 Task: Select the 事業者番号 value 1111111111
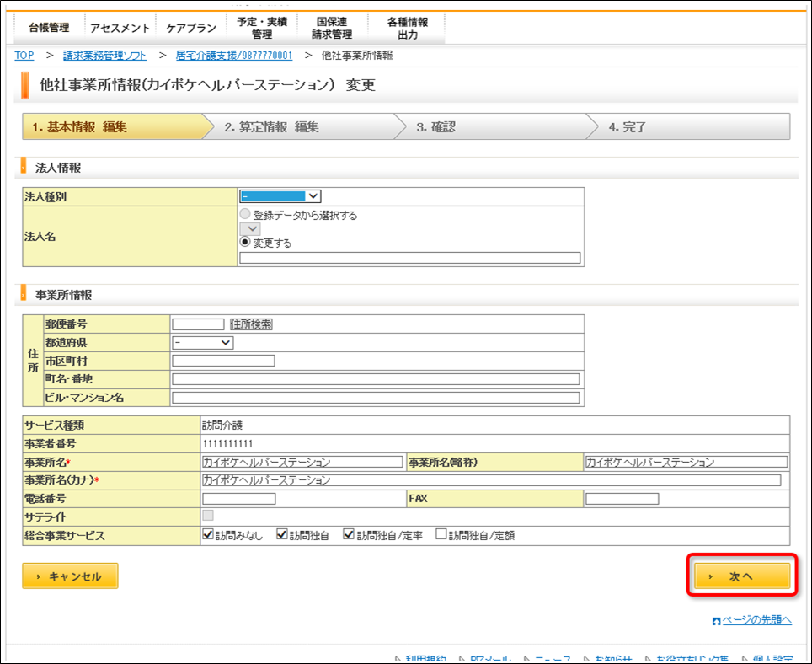pos(228,444)
